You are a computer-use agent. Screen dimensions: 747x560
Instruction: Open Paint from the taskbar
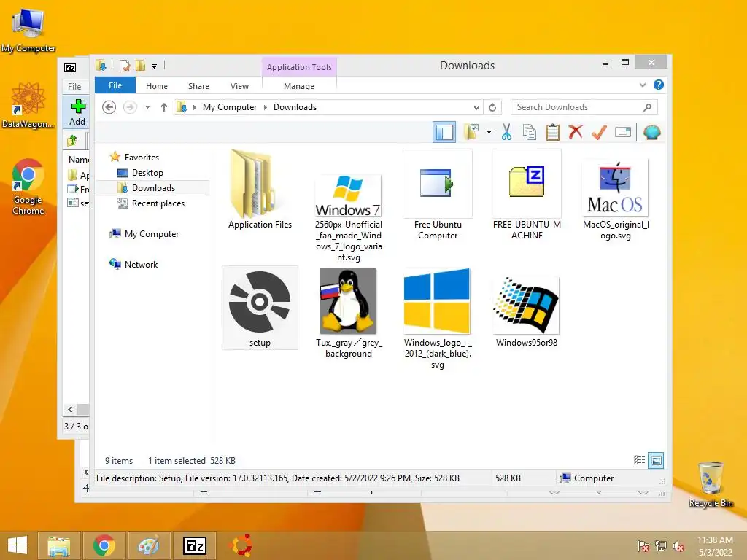coord(149,545)
